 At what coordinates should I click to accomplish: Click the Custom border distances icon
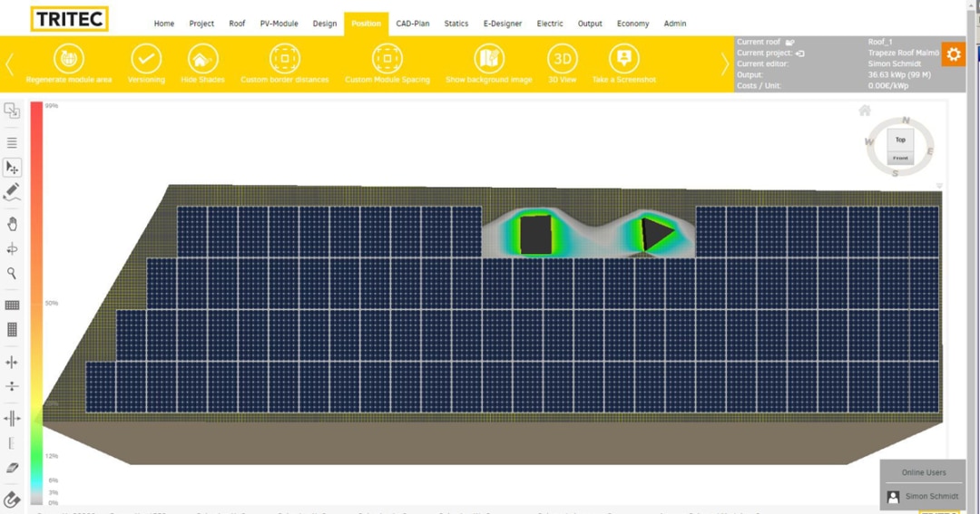tap(285, 59)
